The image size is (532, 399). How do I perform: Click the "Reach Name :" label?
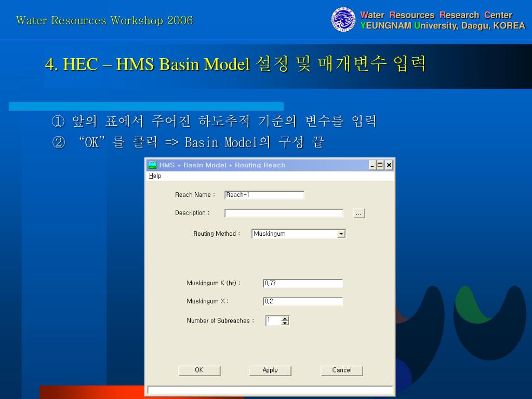point(195,195)
